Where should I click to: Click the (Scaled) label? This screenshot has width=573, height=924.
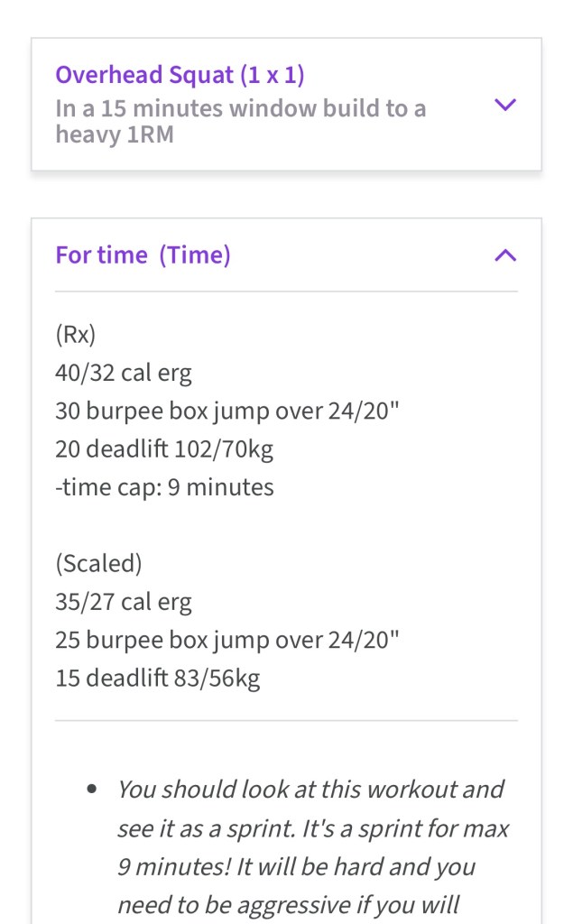98,564
